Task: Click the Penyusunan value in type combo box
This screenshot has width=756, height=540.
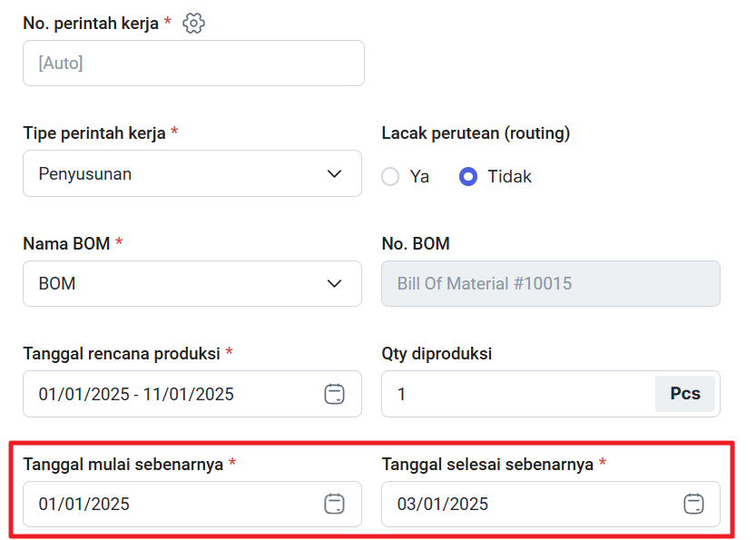Action: point(85,173)
